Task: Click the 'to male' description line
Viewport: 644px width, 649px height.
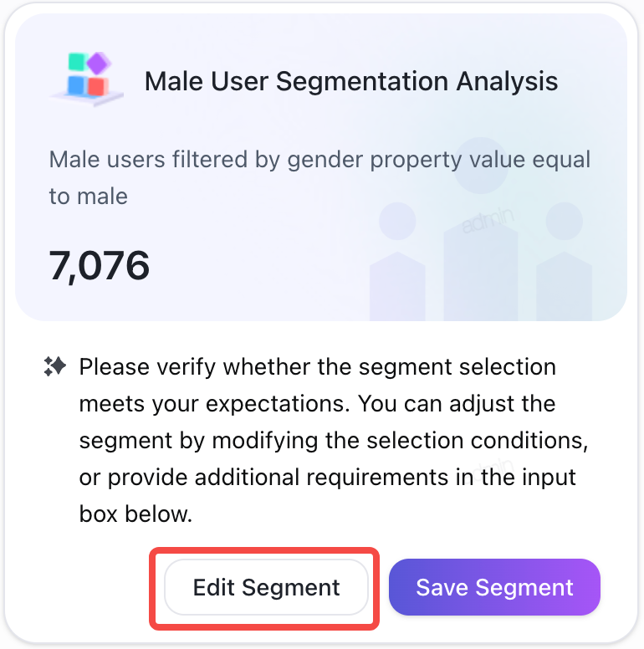Action: (88, 197)
